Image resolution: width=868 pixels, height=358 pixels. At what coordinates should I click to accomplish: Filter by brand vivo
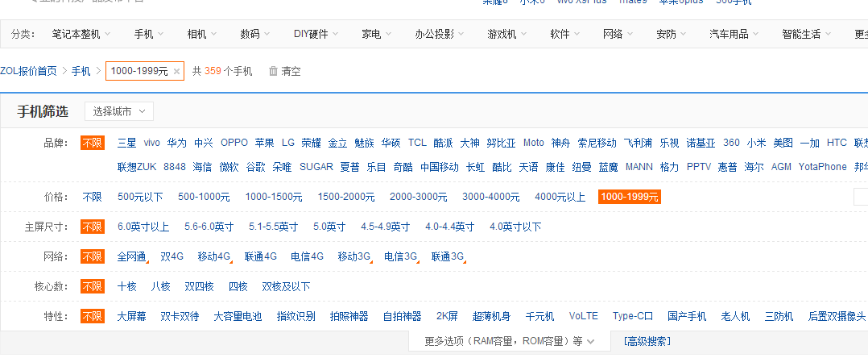(x=151, y=143)
